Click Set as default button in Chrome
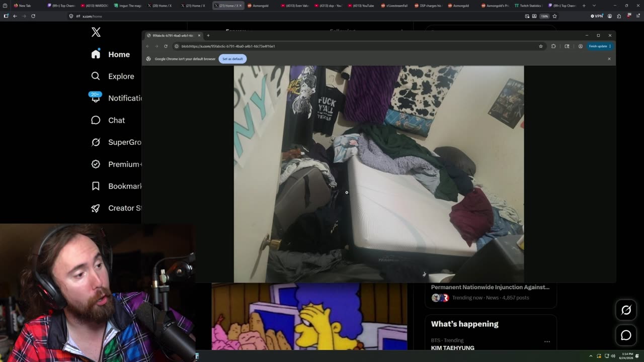Image resolution: width=644 pixels, height=362 pixels. 232,59
